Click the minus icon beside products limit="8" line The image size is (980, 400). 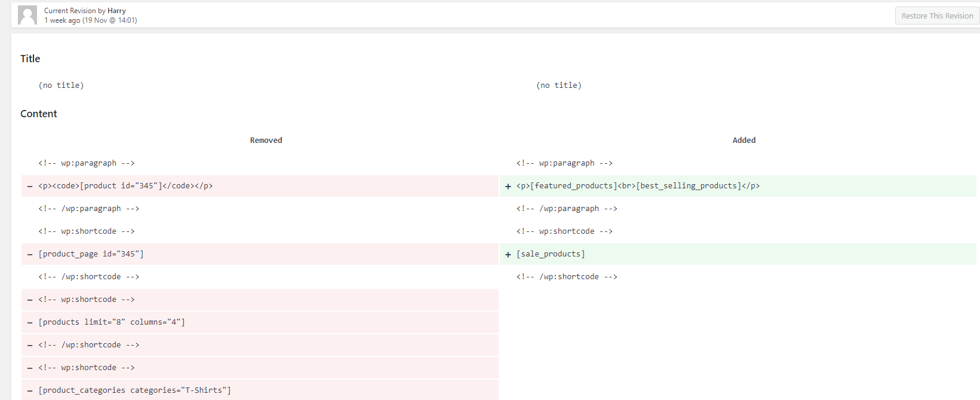(30, 323)
